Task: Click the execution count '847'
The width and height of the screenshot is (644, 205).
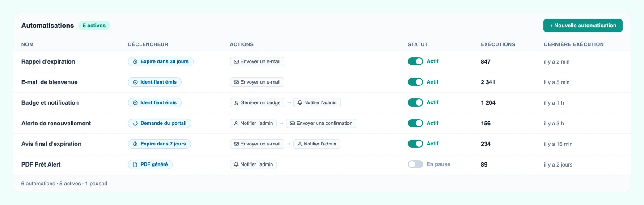Action: click(x=486, y=62)
